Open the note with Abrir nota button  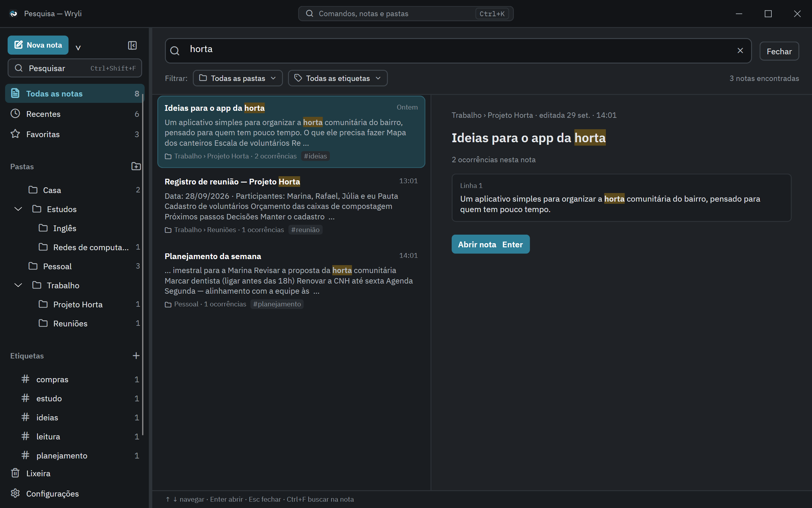coord(490,244)
